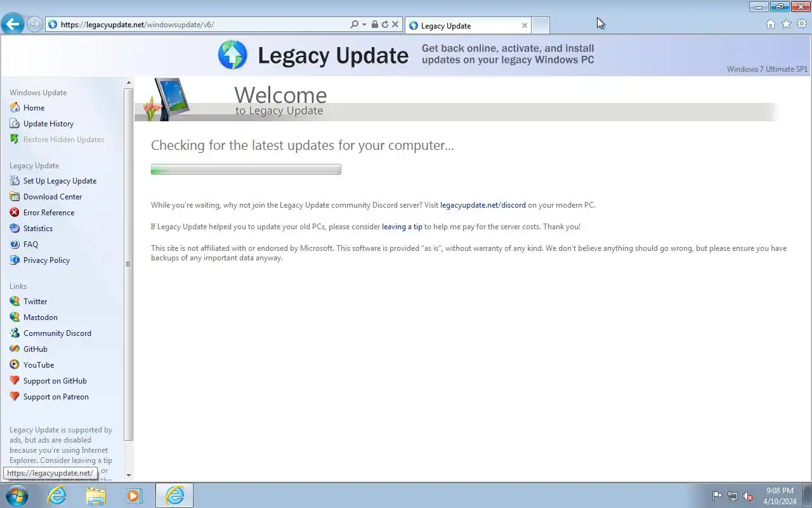Open the Set Up Legacy Update link
The image size is (812, 508).
coord(60,181)
